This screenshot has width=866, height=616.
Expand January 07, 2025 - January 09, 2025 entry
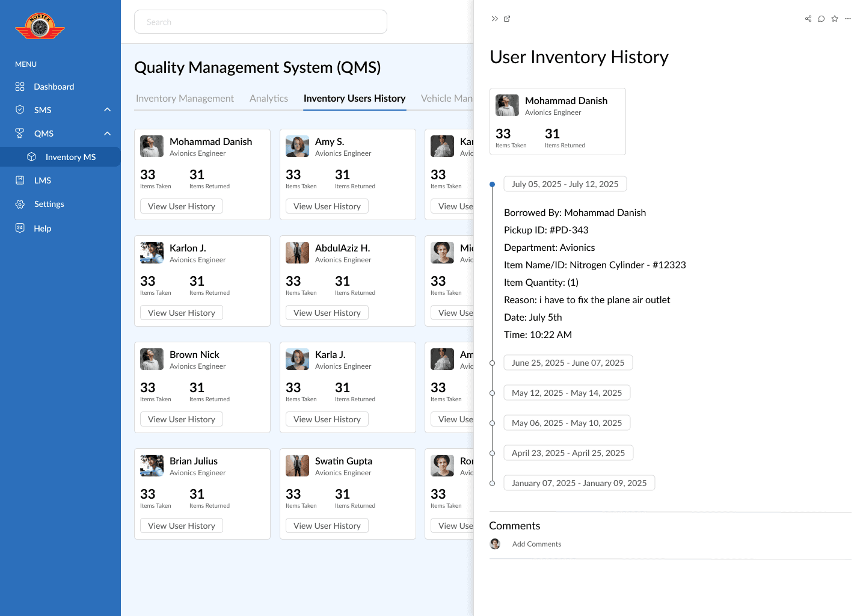579,483
